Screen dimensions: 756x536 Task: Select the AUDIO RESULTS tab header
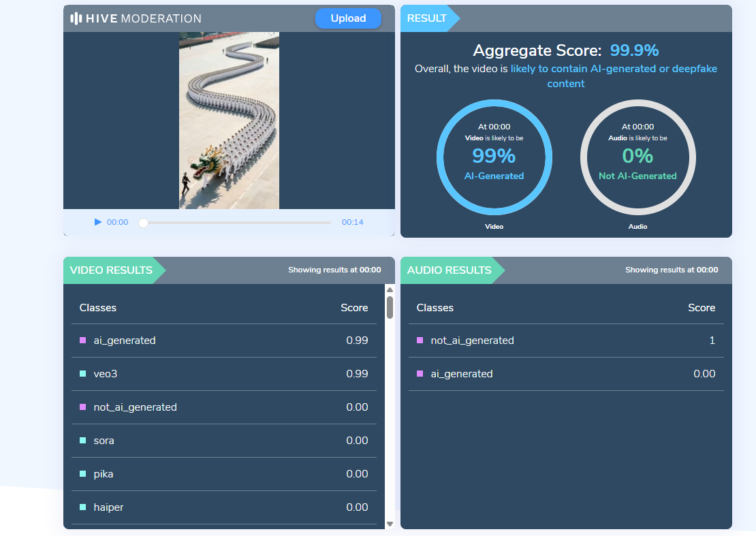pos(450,270)
